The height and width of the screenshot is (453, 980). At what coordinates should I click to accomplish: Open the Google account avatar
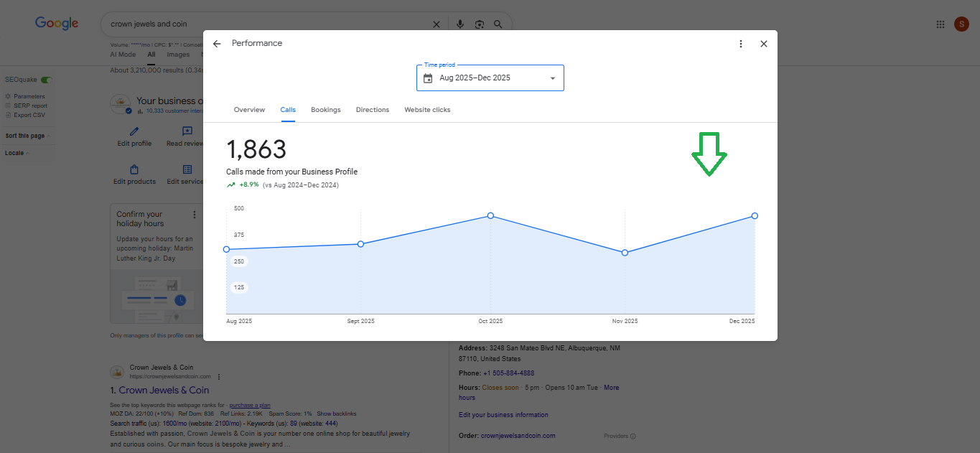click(x=961, y=24)
